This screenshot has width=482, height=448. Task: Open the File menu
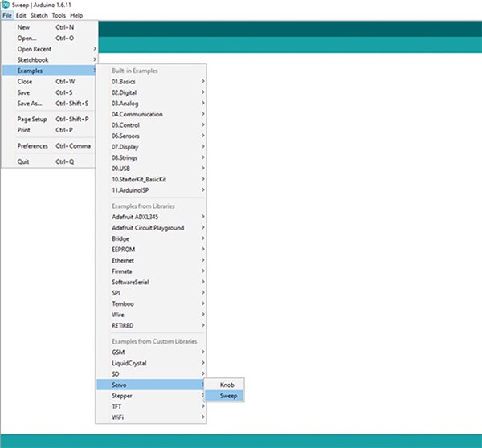click(x=7, y=15)
